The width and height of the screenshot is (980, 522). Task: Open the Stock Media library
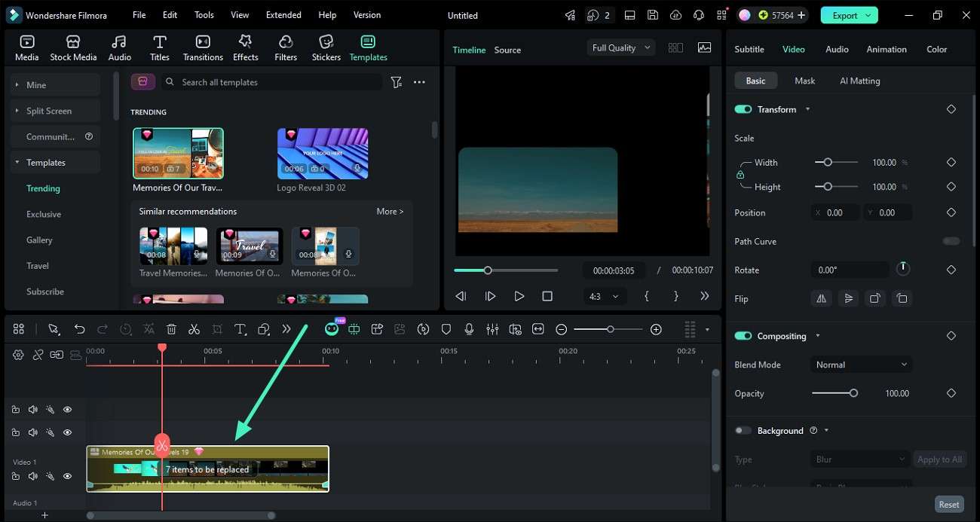[x=73, y=47]
